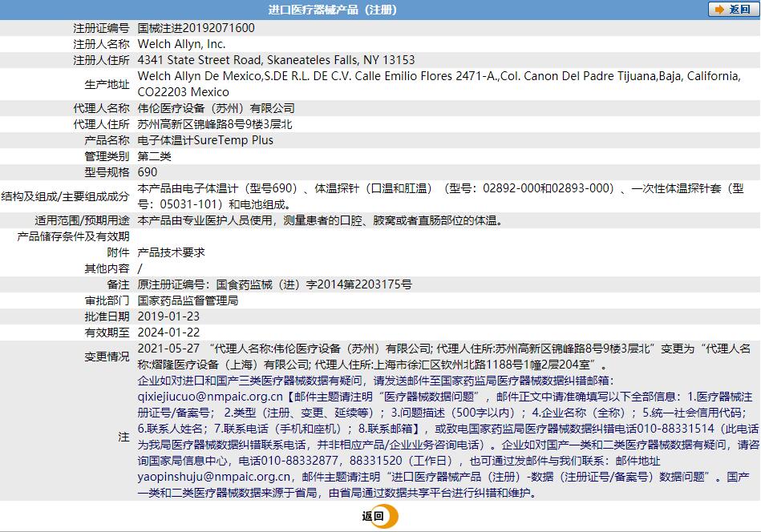Image resolution: width=761 pixels, height=532 pixels.
Task: Click agent address 苏州高新区锦峰路8号9楼3层北
Action: click(215, 124)
